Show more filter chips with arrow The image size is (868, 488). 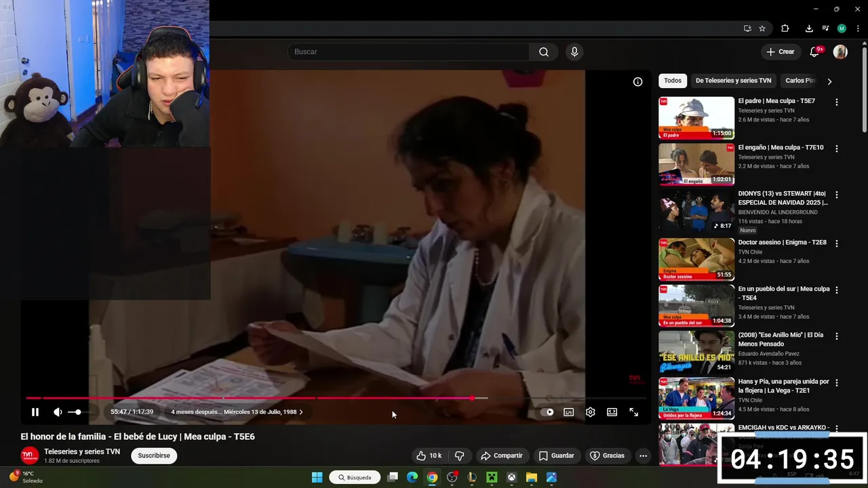[829, 81]
